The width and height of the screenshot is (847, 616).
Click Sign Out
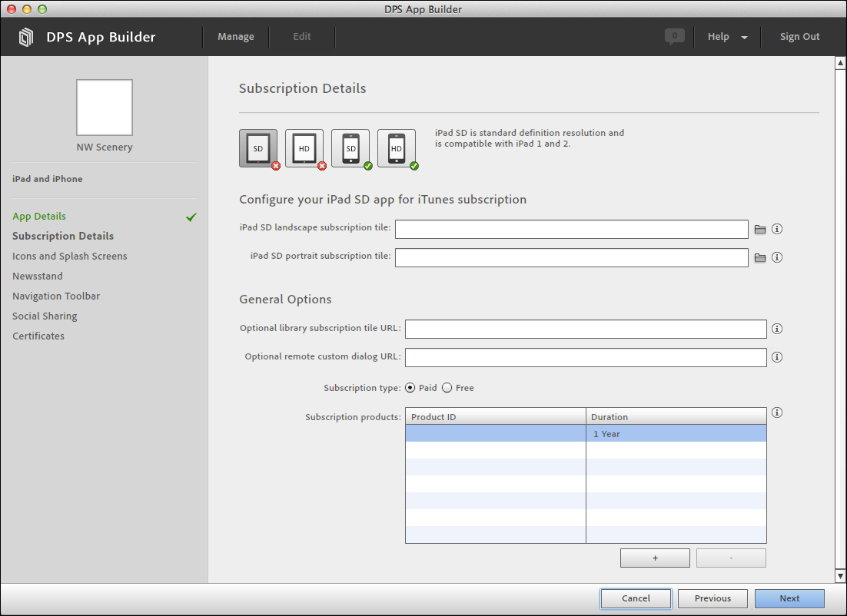click(x=799, y=37)
